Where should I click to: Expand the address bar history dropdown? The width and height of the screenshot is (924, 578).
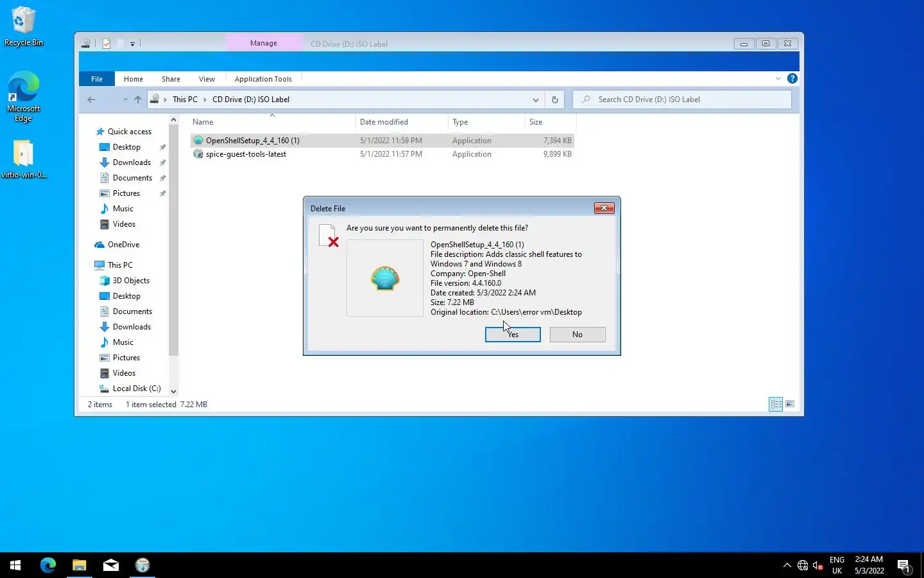tap(535, 100)
